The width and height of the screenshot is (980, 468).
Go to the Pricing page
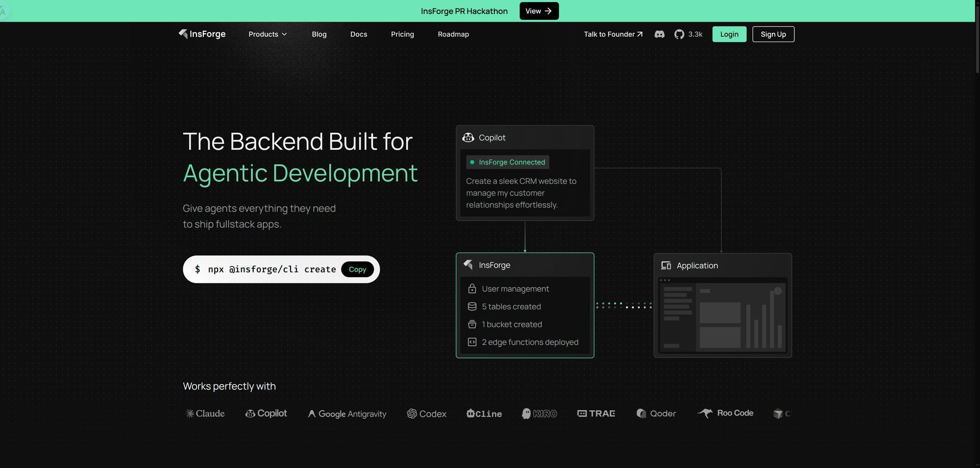(x=402, y=34)
